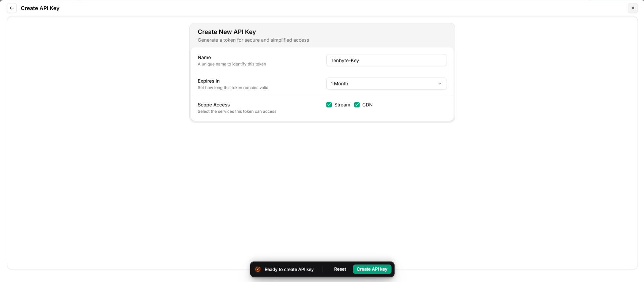Click the dropdown chevron on the Expires In field

(440, 84)
